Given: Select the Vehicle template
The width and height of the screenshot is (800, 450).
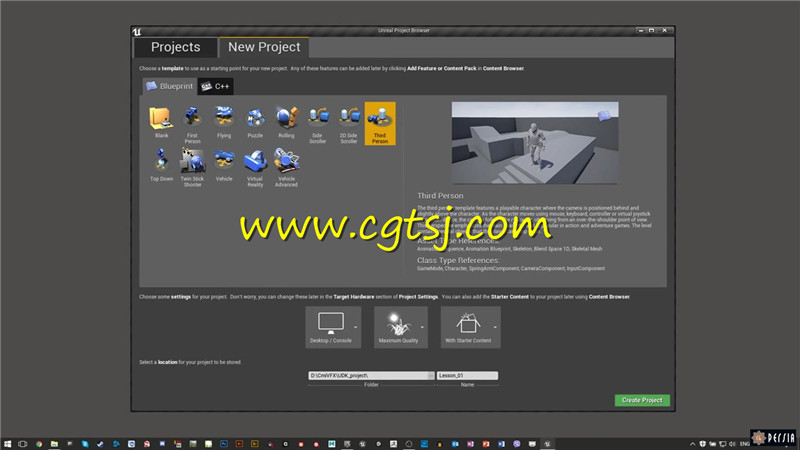Looking at the screenshot, I should point(223,165).
